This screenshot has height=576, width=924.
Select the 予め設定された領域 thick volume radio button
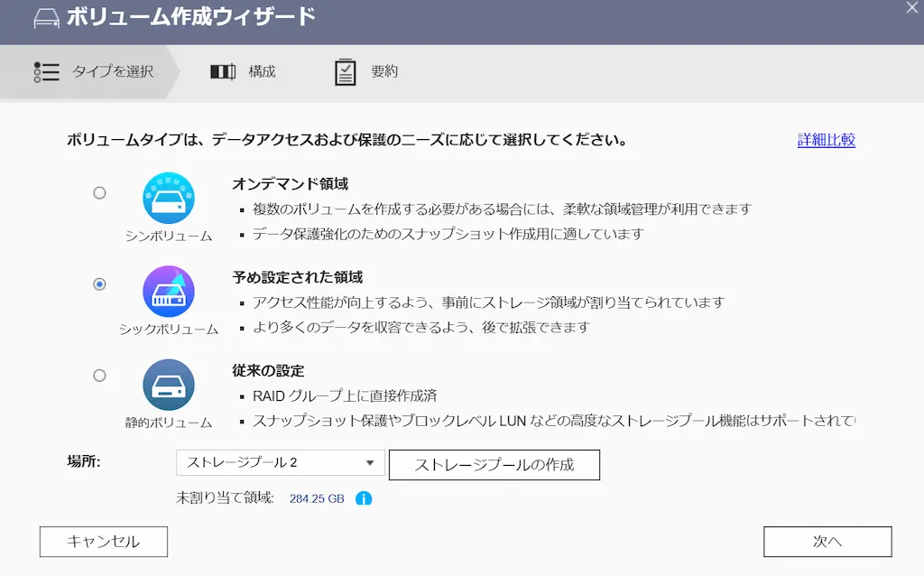point(99,284)
